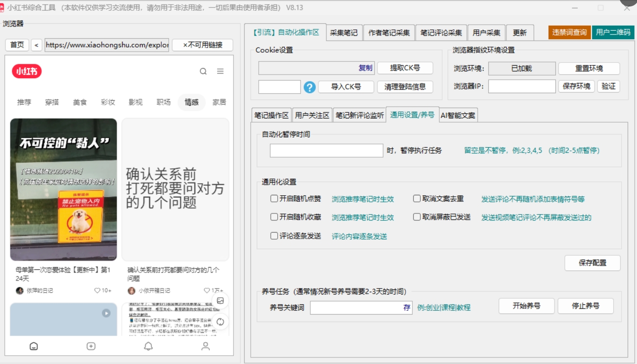Tap the bottom home icon in browser
This screenshot has width=637, height=364.
coord(34,346)
